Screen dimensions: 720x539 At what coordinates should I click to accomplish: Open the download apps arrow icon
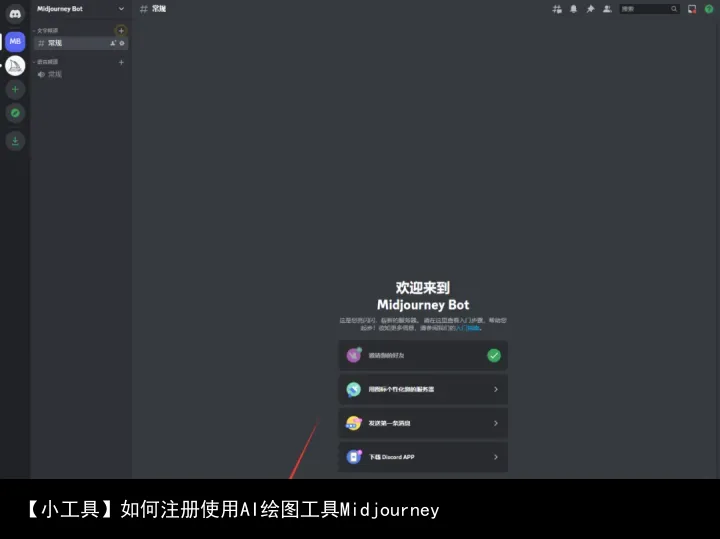(15, 141)
